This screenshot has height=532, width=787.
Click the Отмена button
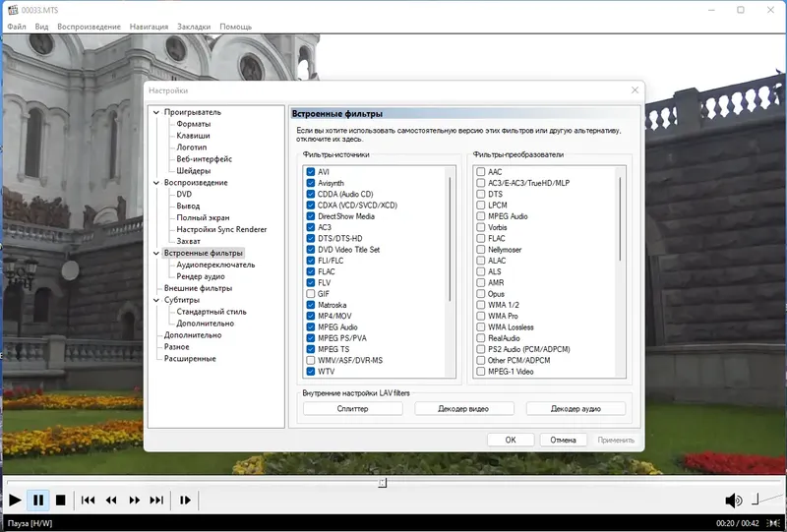(x=563, y=440)
